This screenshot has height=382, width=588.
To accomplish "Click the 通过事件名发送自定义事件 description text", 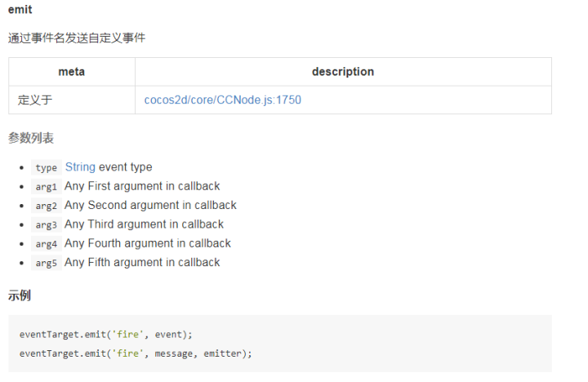I will click(x=77, y=38).
